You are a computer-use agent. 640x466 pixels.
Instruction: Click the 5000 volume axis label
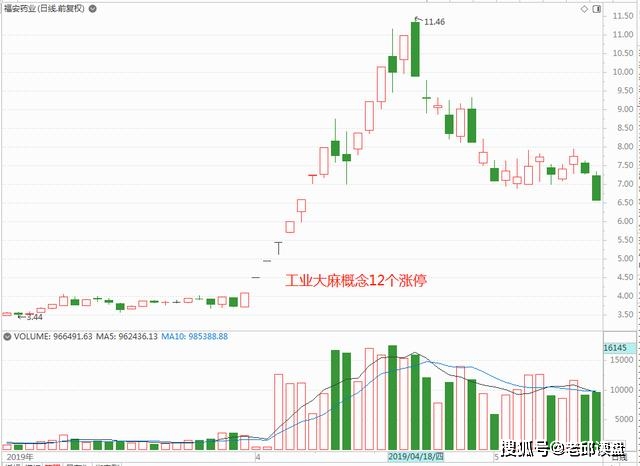tap(624, 419)
